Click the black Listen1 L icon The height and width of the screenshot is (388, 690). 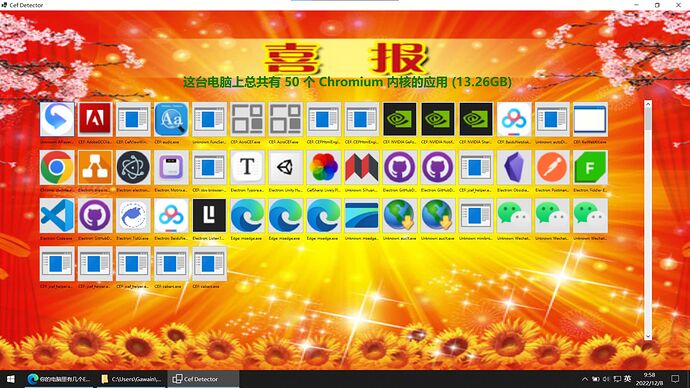(209, 216)
